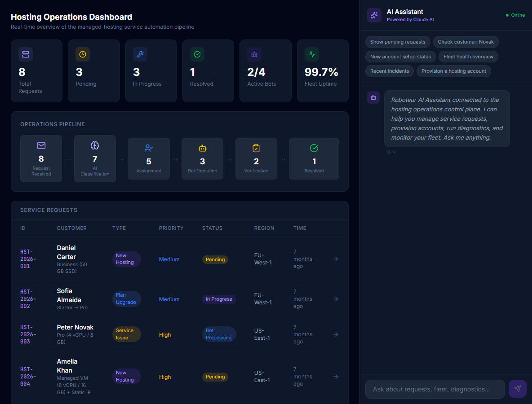Click the Online status indicator
Image resolution: width=532 pixels, height=404 pixels.
click(x=515, y=15)
